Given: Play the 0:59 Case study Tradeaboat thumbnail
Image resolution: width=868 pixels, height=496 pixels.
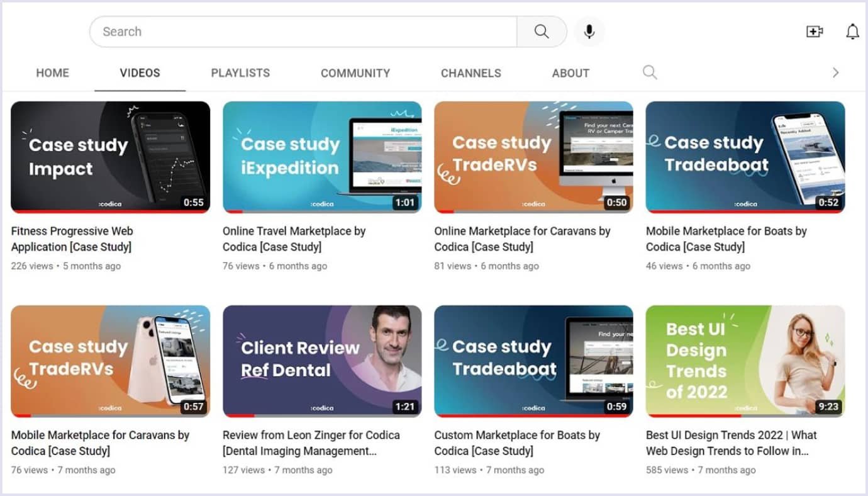Looking at the screenshot, I should [534, 361].
